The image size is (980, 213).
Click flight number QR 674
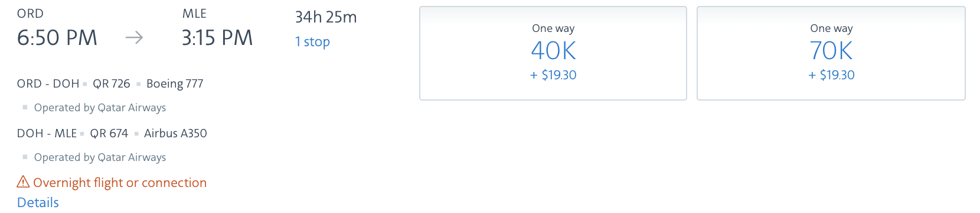[109, 133]
